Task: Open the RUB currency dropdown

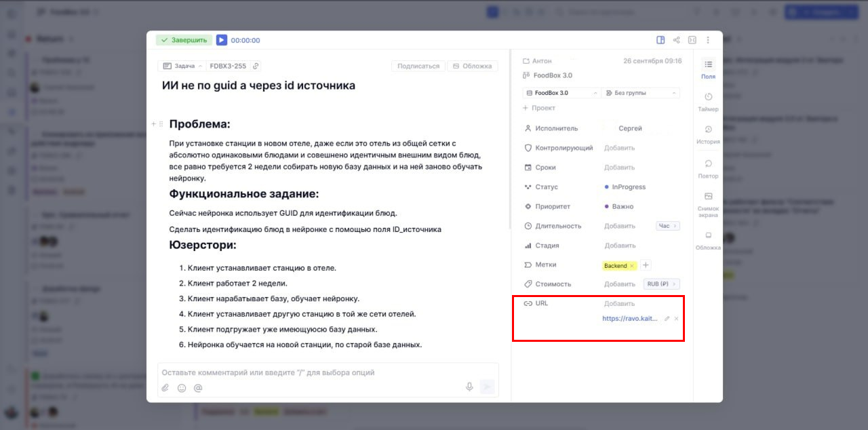Action: [661, 284]
